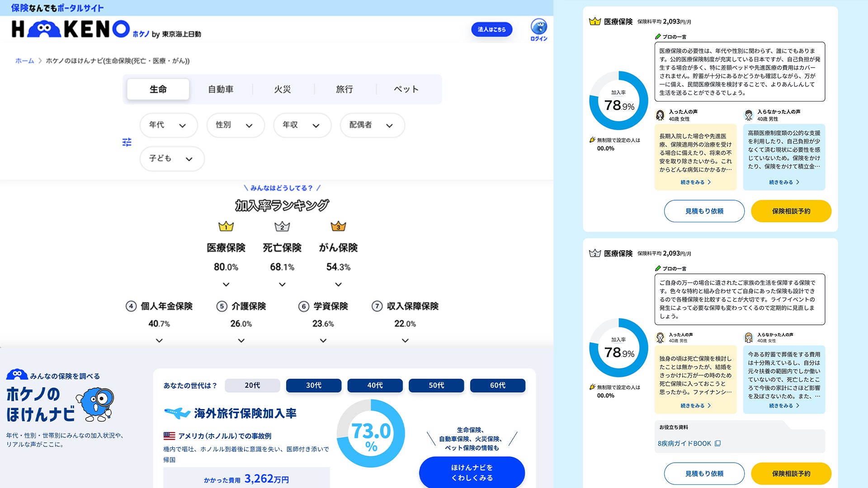Switch to the 自動車 tab
This screenshot has width=868, height=488.
(x=221, y=89)
